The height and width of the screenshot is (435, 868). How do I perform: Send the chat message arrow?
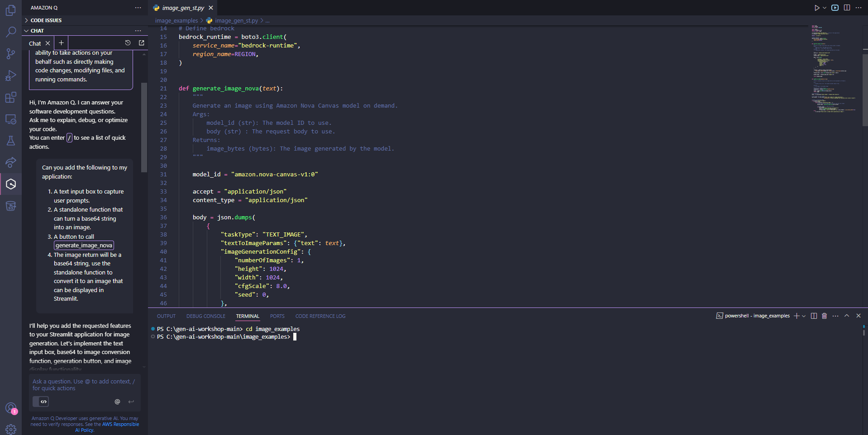click(x=131, y=402)
